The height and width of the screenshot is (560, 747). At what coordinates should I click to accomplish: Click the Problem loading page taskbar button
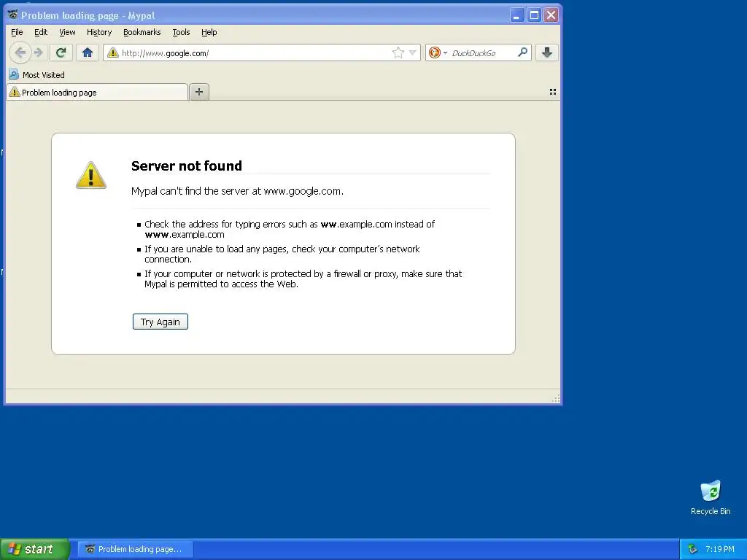pyautogui.click(x=135, y=549)
